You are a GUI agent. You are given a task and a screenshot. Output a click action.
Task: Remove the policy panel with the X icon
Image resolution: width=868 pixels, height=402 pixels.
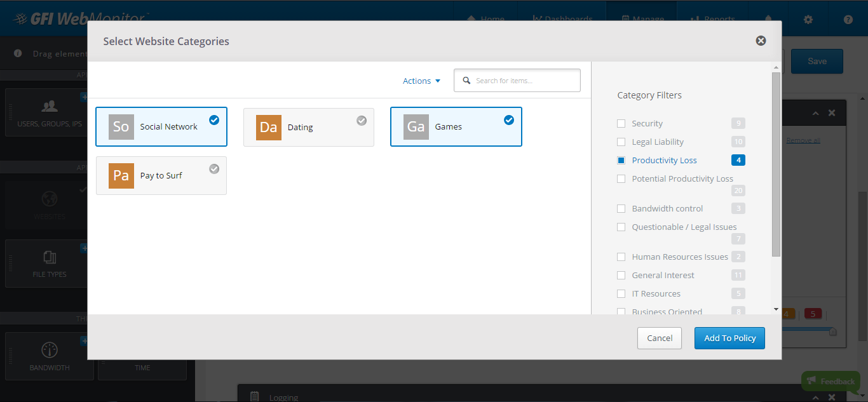(832, 113)
